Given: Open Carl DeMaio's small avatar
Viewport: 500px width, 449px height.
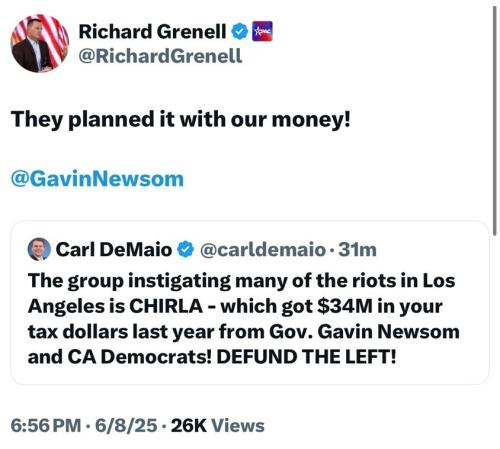Looking at the screenshot, I should [x=39, y=249].
